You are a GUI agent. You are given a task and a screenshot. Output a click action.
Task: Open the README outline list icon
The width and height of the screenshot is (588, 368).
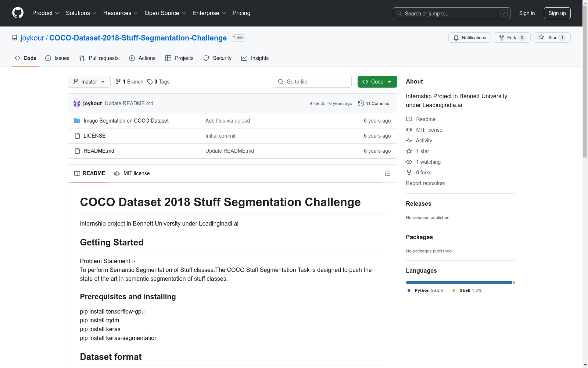tap(388, 174)
